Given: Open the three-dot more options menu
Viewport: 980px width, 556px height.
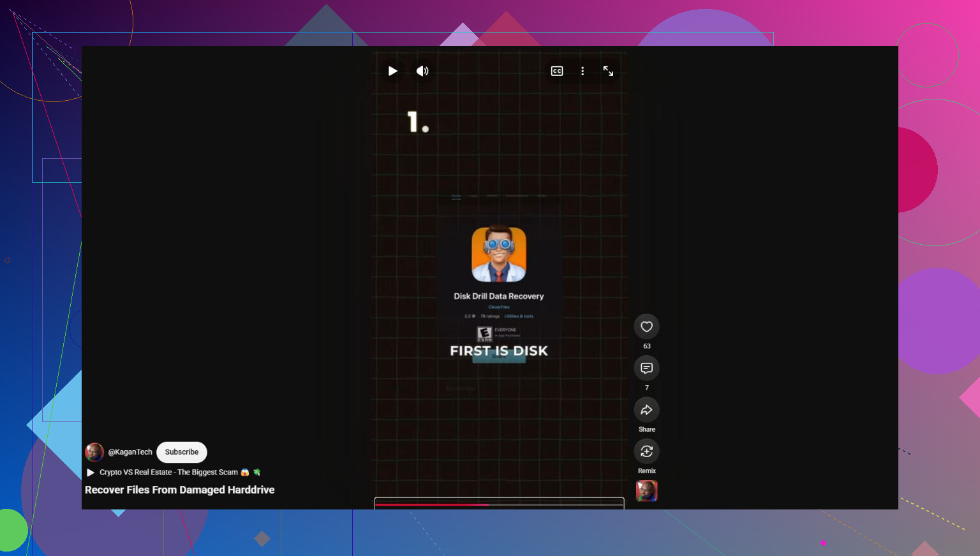Looking at the screenshot, I should coord(583,71).
